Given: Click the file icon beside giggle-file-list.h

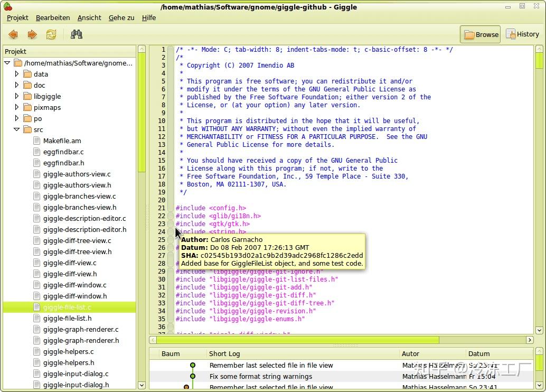Looking at the screenshot, I should click(37, 318).
